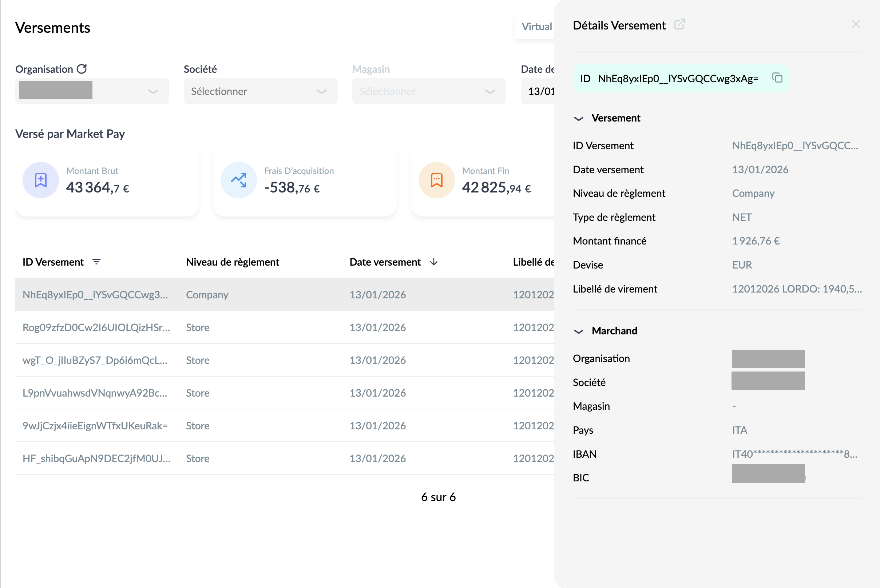Screen dimensions: 880x588
Task: Click the Montant Brut bookmark icon
Action: [x=40, y=180]
